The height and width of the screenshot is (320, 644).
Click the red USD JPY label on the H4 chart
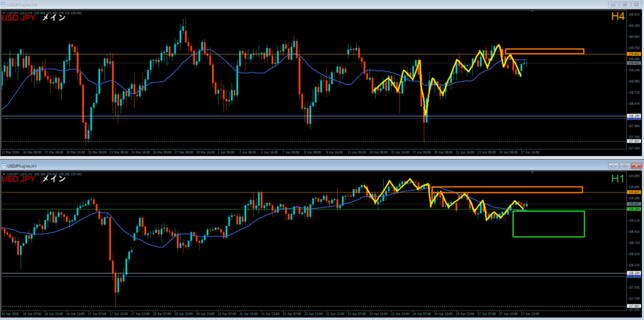click(18, 18)
